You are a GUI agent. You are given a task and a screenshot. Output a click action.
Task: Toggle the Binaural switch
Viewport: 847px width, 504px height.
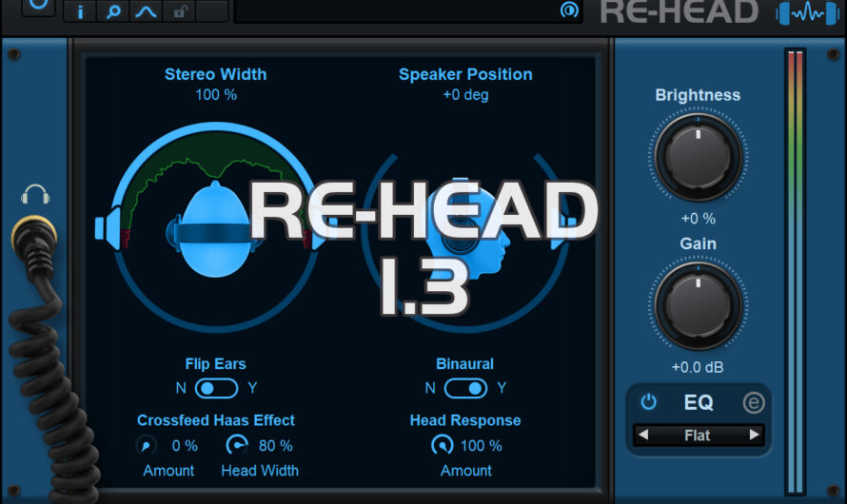point(465,388)
